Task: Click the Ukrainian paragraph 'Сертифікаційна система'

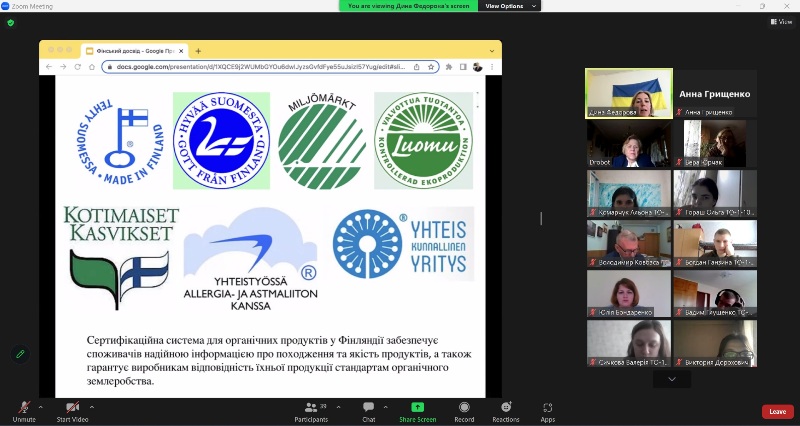Action: (279, 360)
